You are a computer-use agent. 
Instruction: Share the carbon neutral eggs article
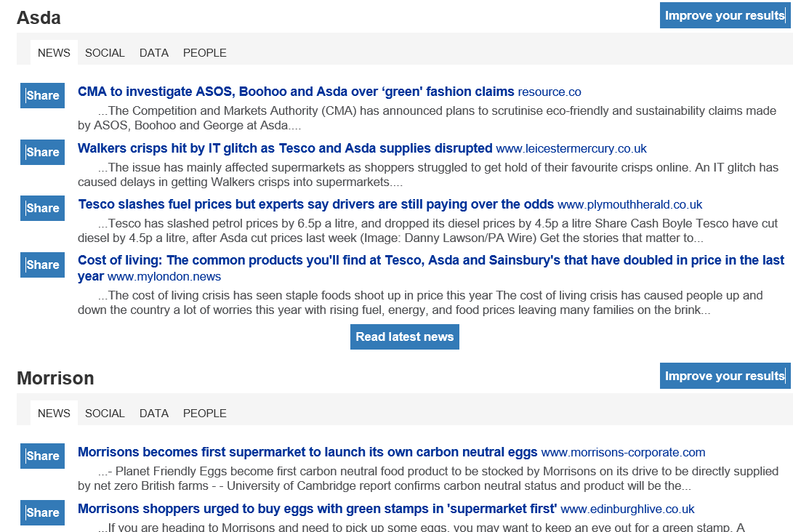pos(42,456)
